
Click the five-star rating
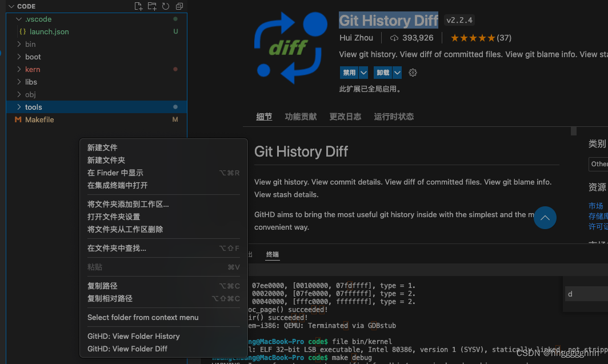(x=473, y=38)
